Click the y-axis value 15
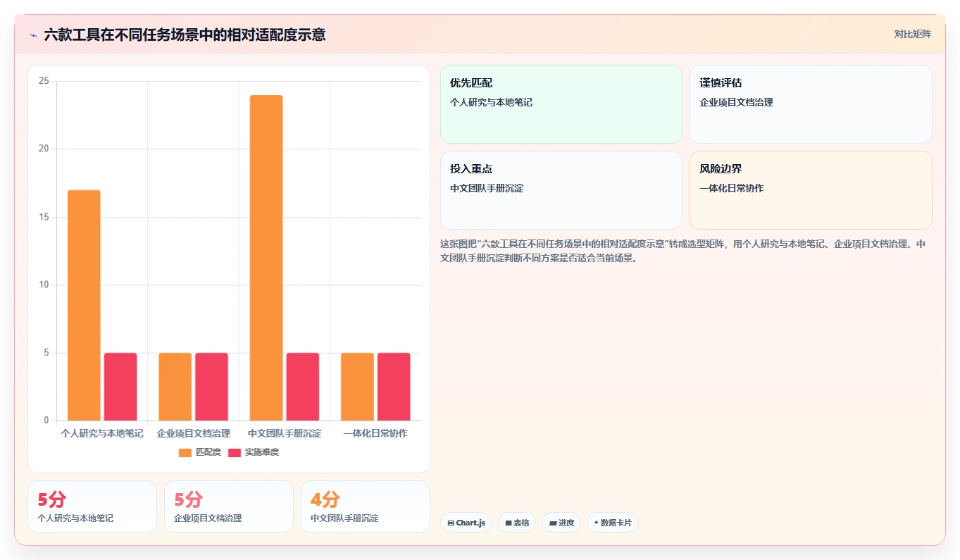The width and height of the screenshot is (960, 560). click(44, 217)
